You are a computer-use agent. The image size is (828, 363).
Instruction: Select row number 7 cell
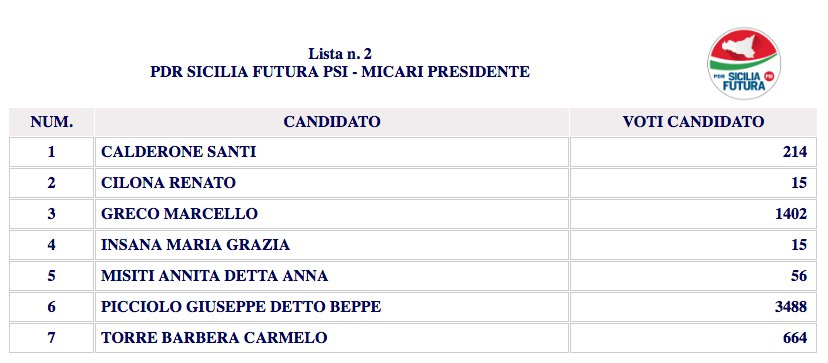coord(51,338)
